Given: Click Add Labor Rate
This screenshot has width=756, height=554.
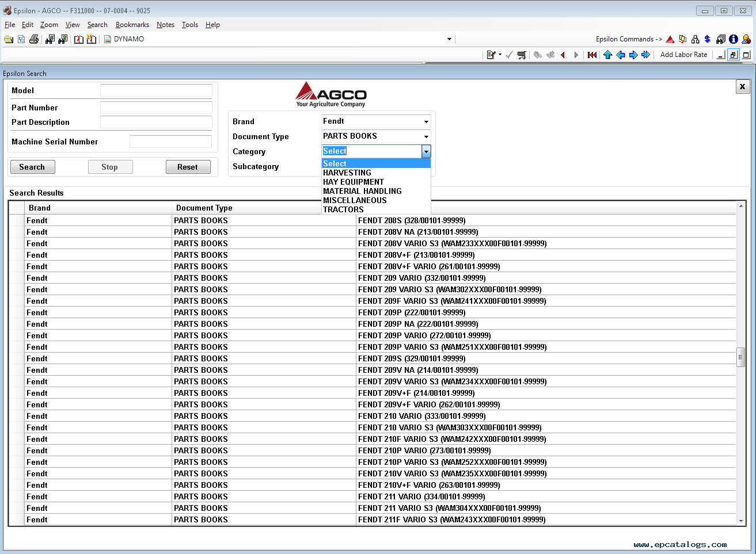Looking at the screenshot, I should click(x=683, y=55).
